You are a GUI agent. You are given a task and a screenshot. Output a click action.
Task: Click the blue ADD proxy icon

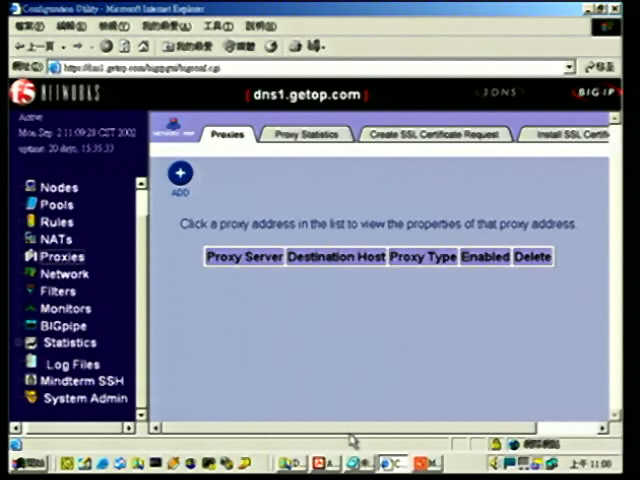[180, 173]
